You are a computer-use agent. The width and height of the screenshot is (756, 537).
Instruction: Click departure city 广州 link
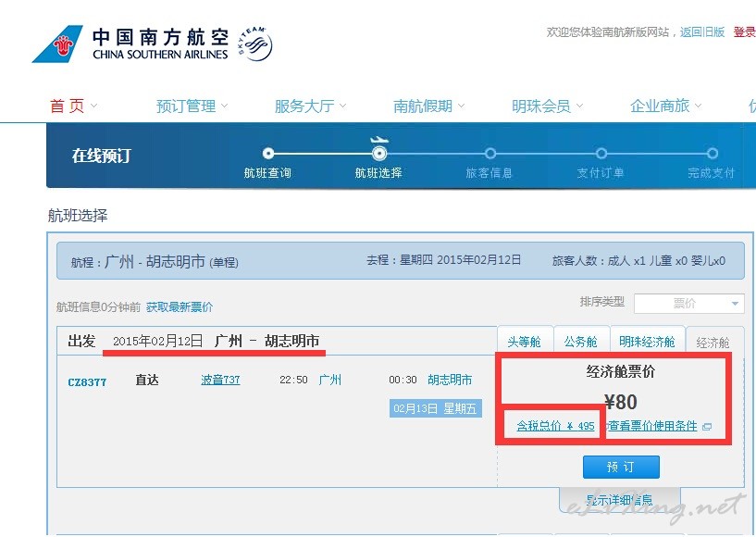click(x=329, y=380)
